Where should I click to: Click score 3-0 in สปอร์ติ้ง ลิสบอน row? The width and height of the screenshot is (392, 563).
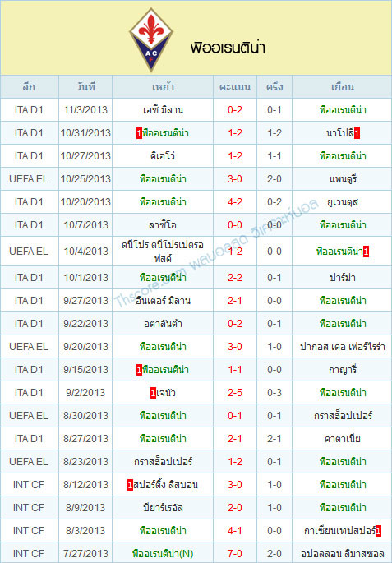[x=235, y=484]
